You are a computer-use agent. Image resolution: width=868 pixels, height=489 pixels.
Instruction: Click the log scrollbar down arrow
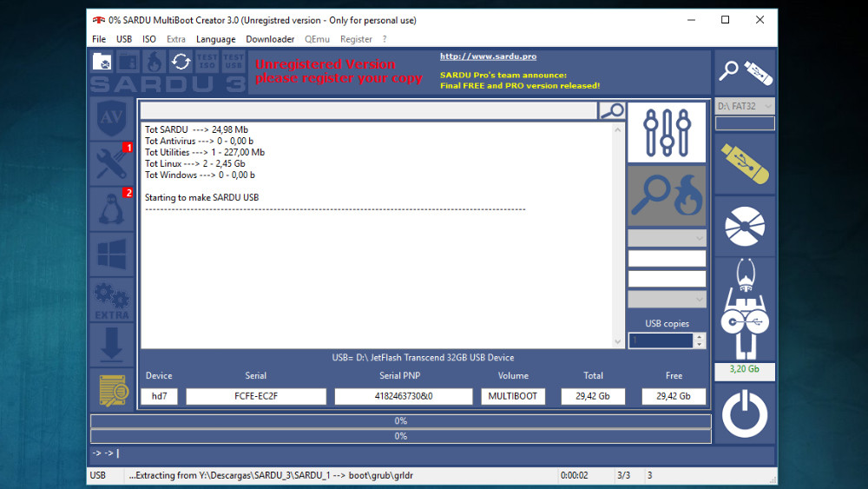point(618,341)
